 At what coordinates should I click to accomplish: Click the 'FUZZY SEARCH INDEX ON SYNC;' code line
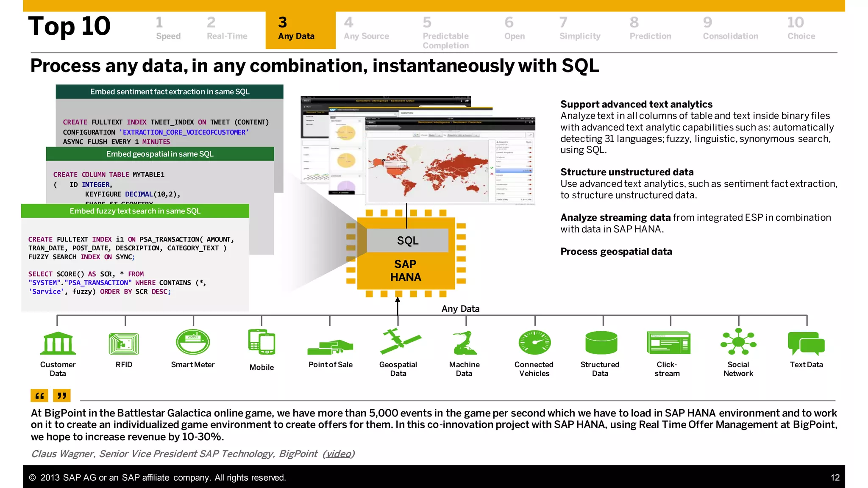[x=81, y=257]
